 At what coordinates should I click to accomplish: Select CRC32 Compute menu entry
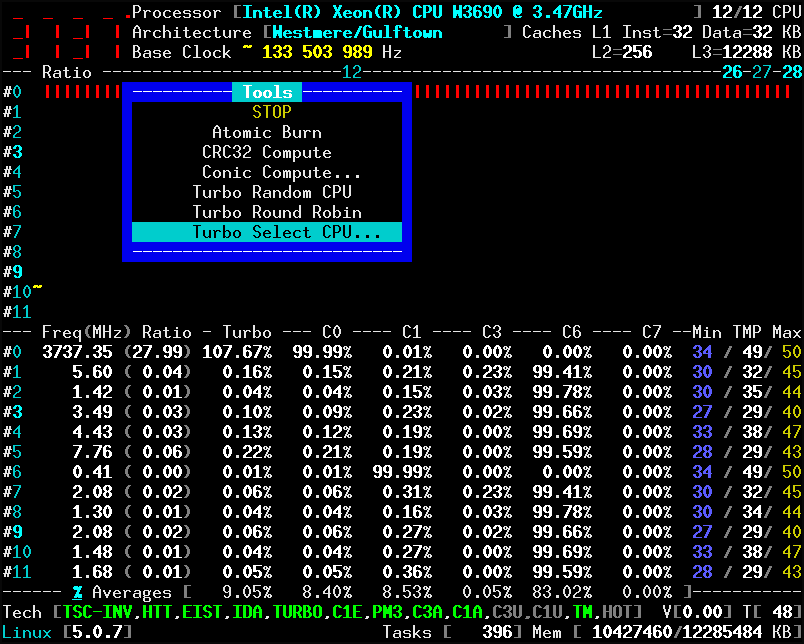tap(267, 152)
